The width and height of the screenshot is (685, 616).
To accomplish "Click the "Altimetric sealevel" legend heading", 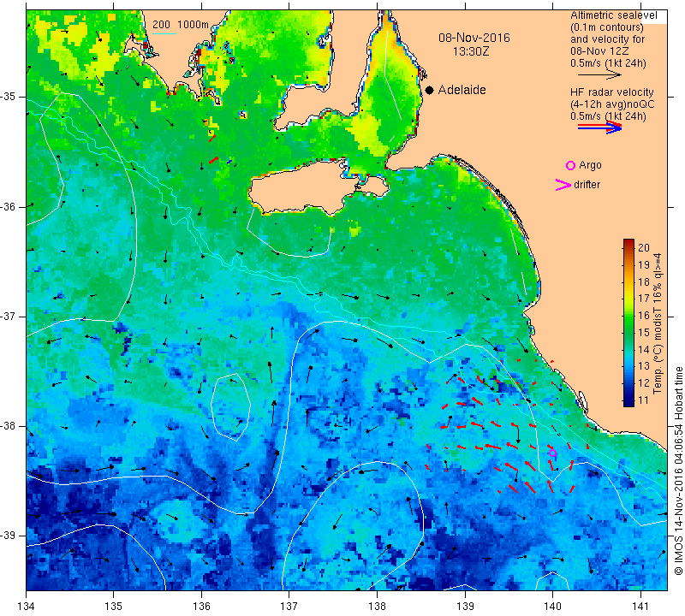I will tap(613, 15).
